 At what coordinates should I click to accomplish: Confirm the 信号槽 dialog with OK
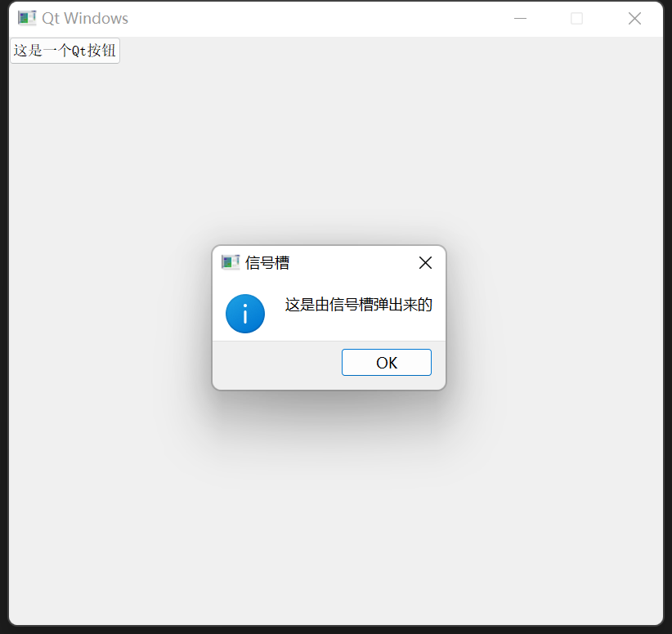click(387, 363)
